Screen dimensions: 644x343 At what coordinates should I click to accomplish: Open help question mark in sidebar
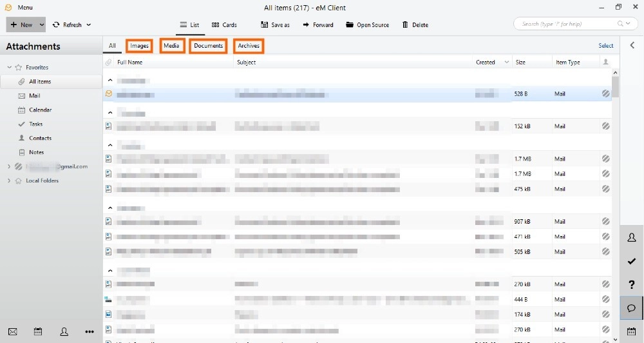coord(632,284)
